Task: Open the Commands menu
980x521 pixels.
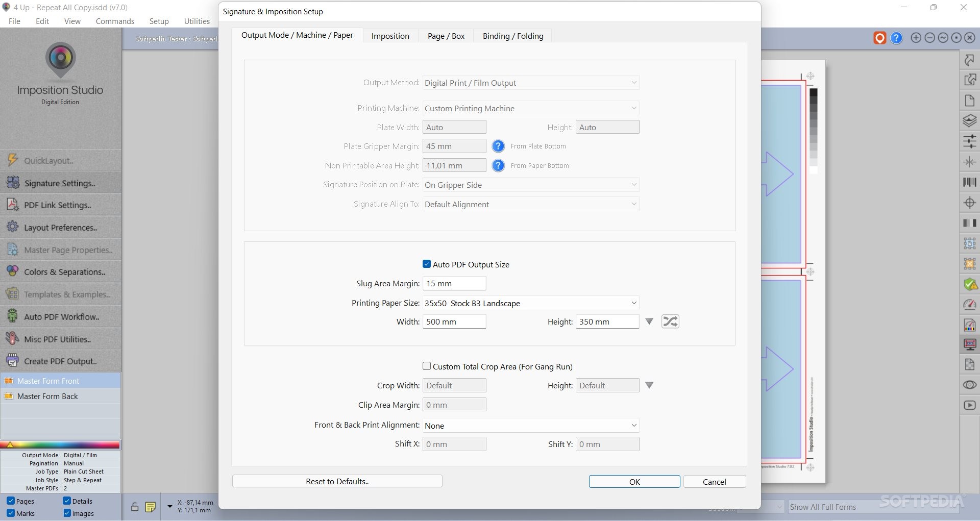Action: 115,21
